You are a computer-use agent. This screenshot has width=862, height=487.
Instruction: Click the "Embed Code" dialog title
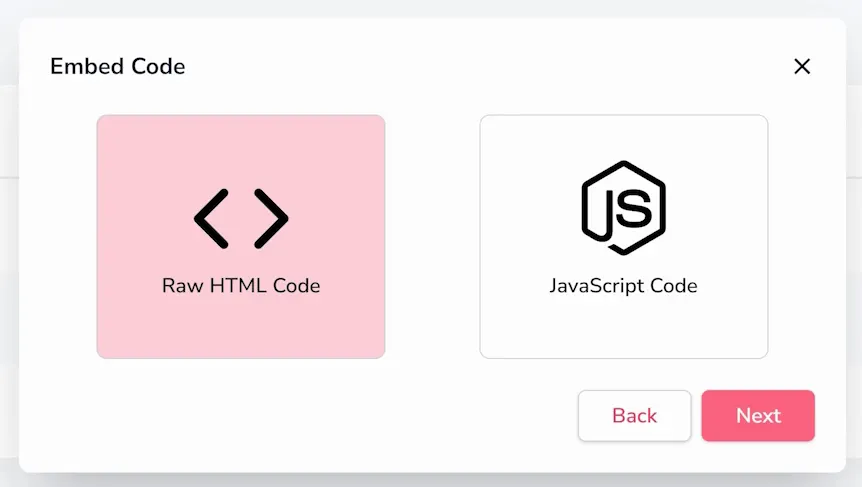click(118, 67)
